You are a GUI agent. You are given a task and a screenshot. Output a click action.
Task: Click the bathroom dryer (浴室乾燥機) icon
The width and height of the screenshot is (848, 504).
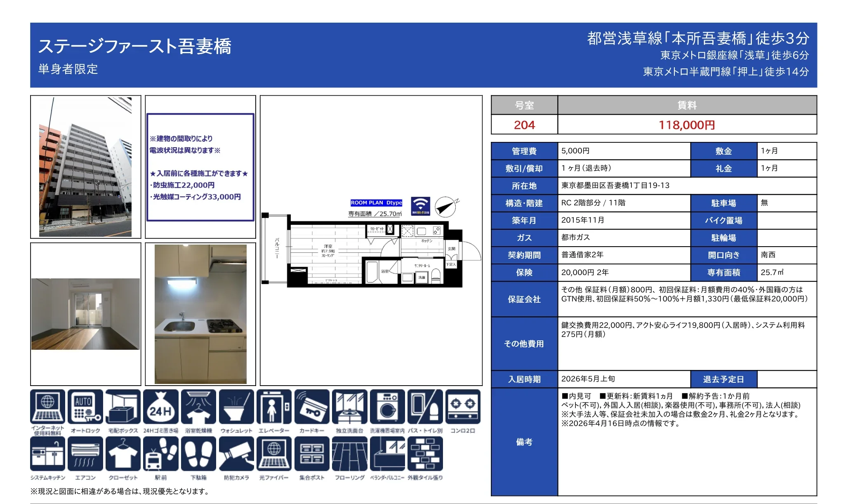198,407
